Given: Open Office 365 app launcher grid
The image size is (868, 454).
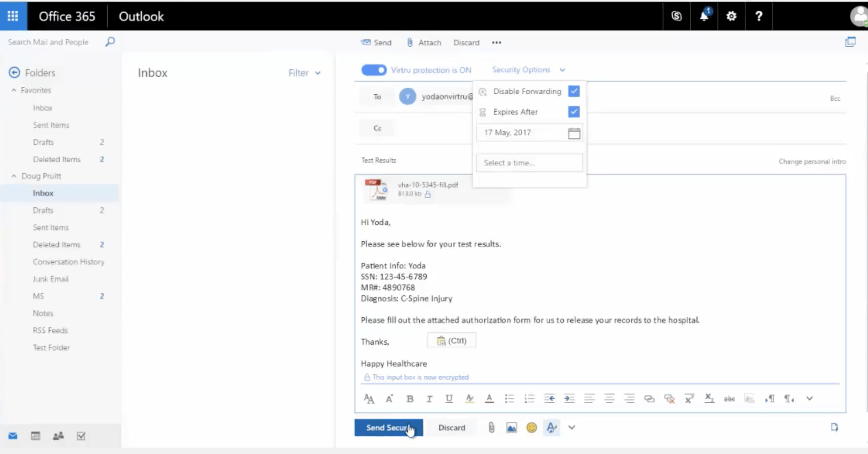Looking at the screenshot, I should click(x=13, y=16).
